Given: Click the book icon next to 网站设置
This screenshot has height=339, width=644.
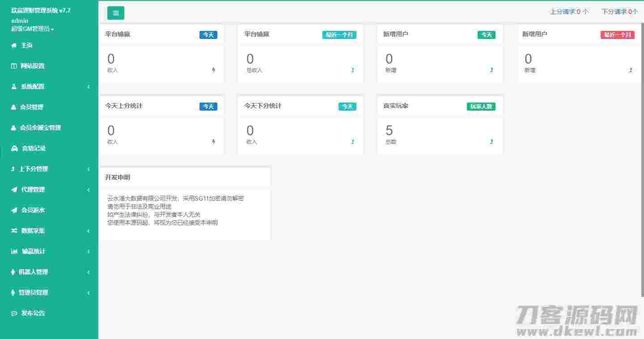Looking at the screenshot, I should (14, 66).
